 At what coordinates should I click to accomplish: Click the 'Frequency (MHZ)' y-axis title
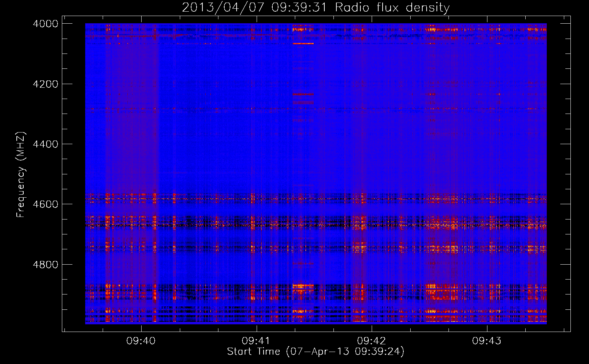(x=21, y=174)
